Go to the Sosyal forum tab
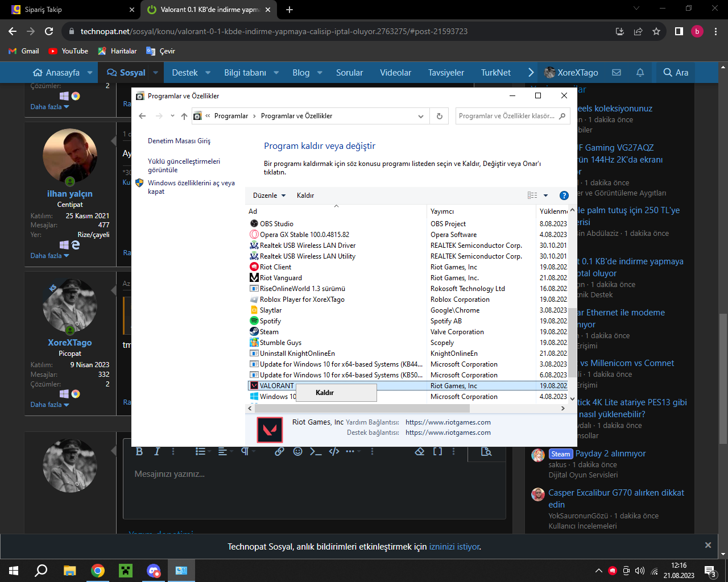This screenshot has width=728, height=582. pos(126,73)
